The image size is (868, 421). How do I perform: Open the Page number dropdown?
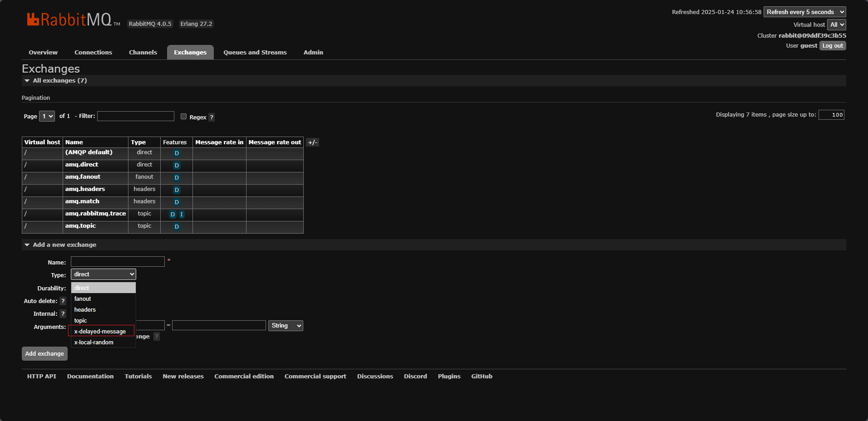(x=47, y=117)
